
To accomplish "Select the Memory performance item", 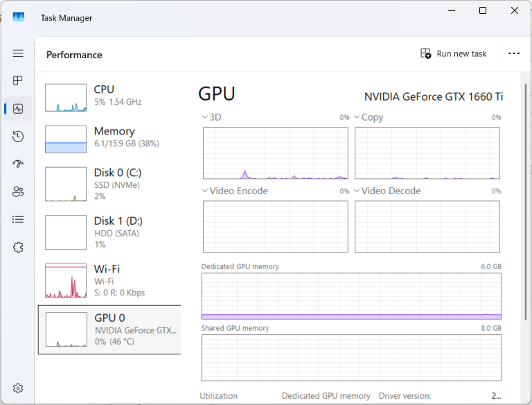I will [x=109, y=137].
